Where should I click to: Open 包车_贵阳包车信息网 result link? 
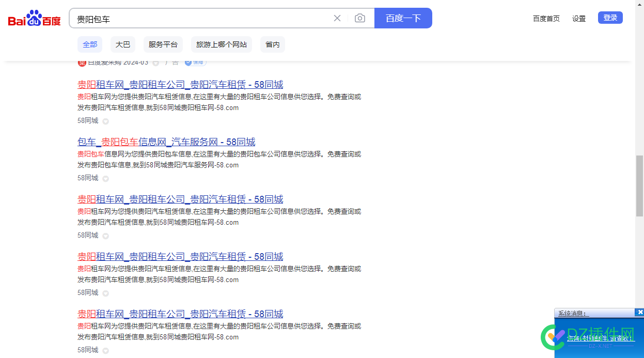click(x=166, y=142)
